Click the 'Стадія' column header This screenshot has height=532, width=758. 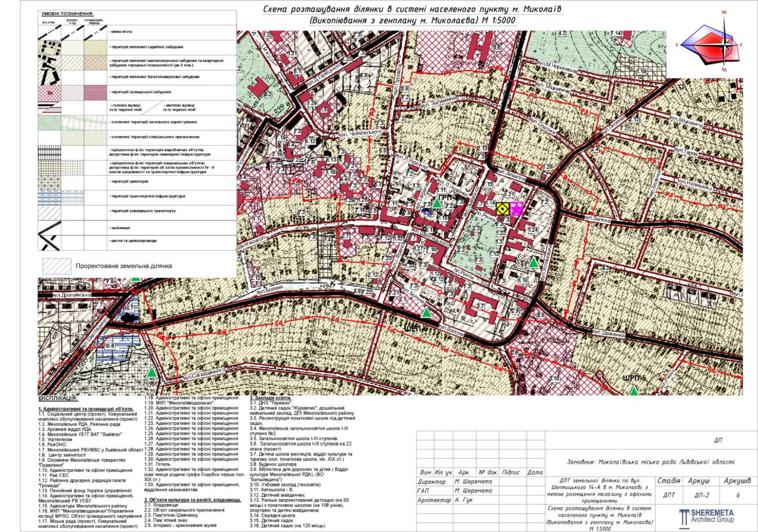[x=669, y=481]
